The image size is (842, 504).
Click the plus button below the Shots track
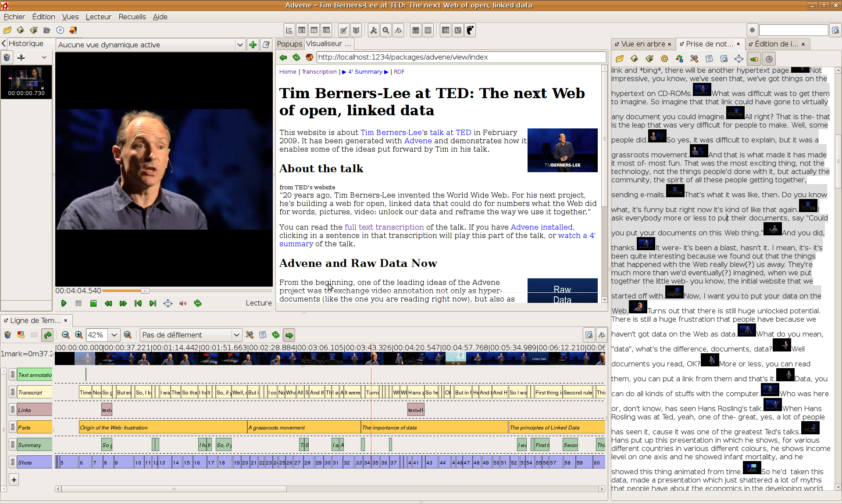click(x=14, y=479)
